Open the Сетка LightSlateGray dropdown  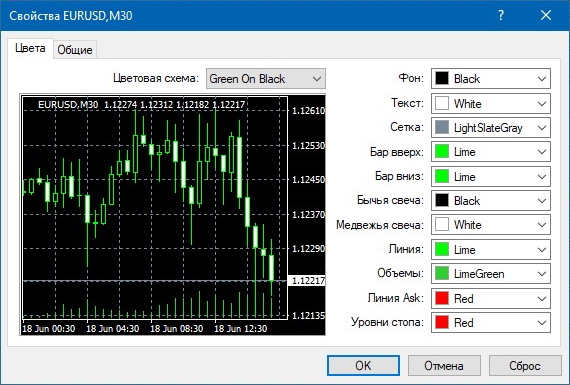click(491, 128)
